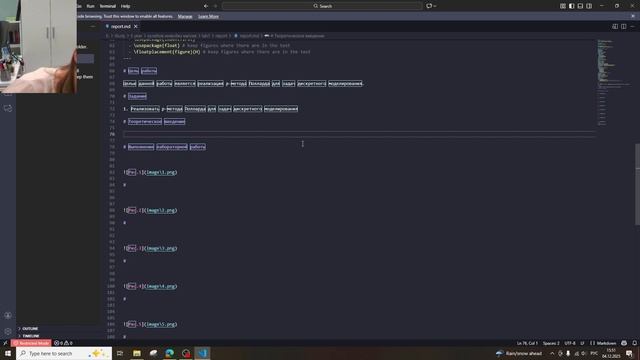Open the Run menu
The image size is (640, 360).
pos(91,6)
